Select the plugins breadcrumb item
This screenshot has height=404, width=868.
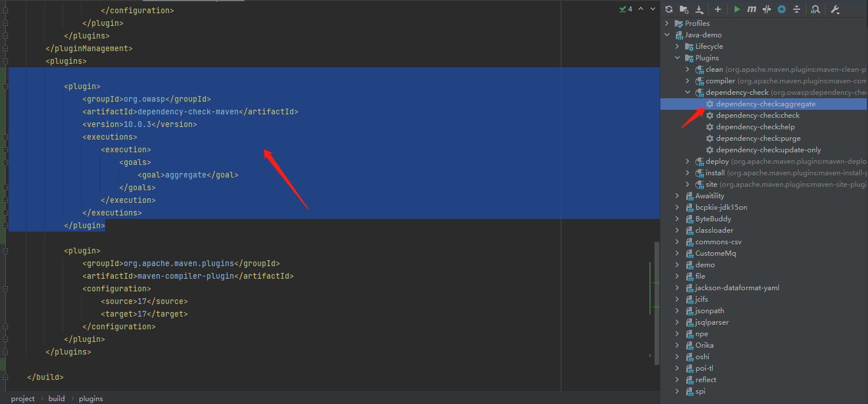click(91, 398)
